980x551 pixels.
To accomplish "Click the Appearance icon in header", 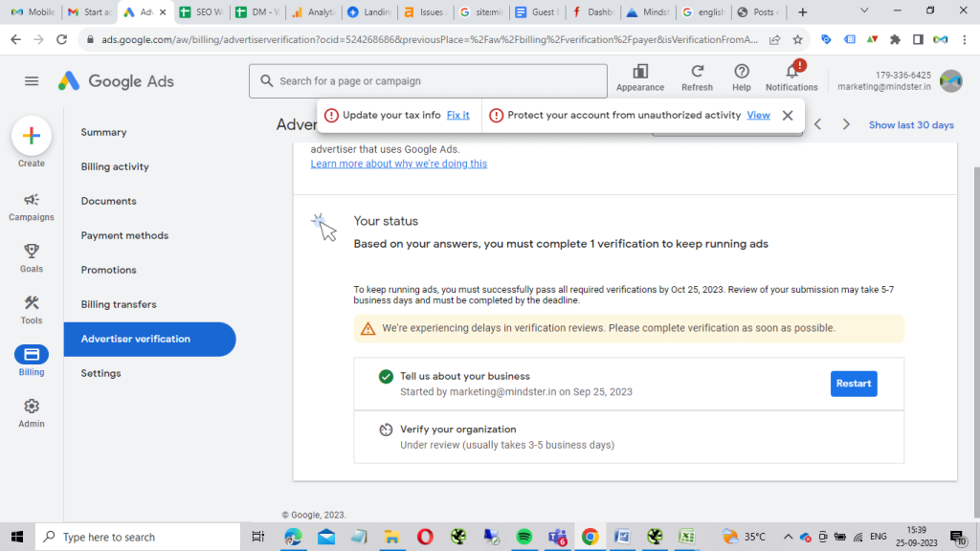I will pyautogui.click(x=640, y=72).
